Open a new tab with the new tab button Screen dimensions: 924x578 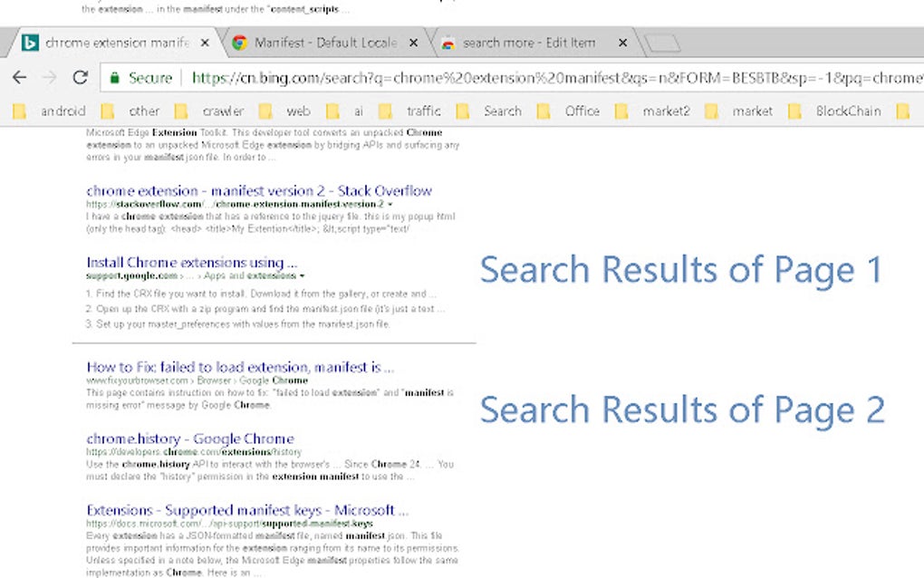[662, 43]
